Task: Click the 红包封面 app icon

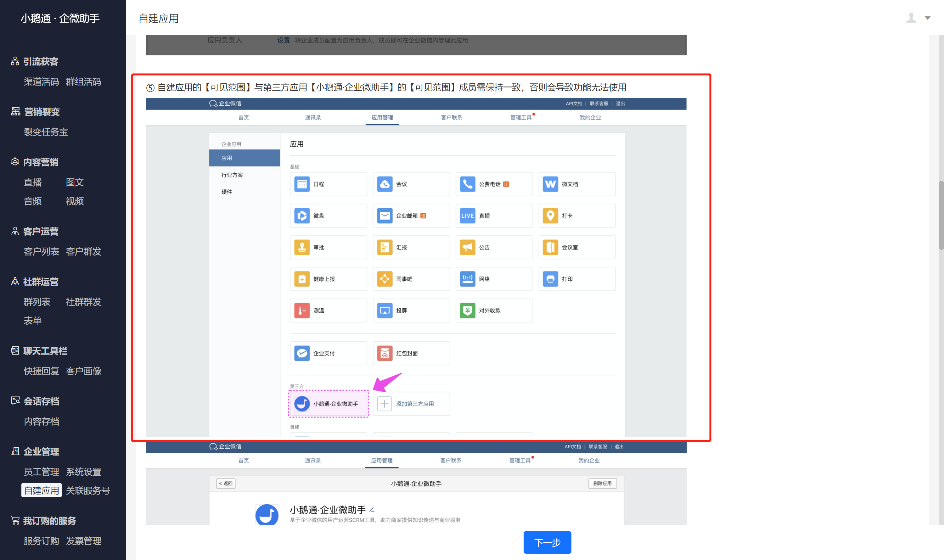Action: [385, 353]
